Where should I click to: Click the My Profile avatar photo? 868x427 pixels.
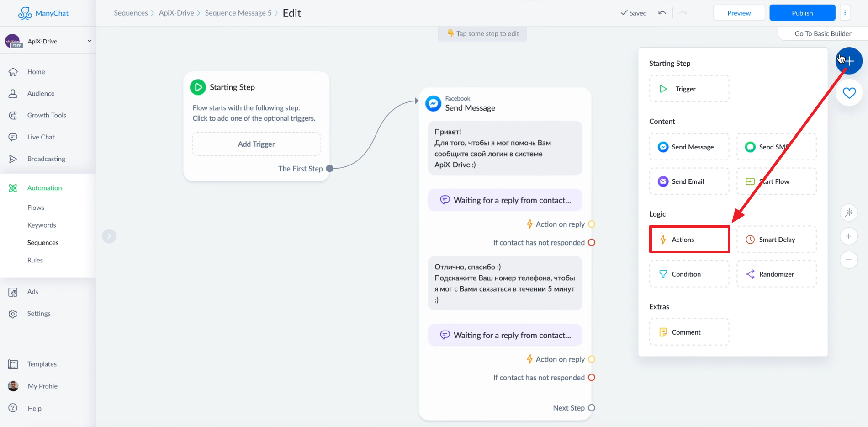pos(13,386)
